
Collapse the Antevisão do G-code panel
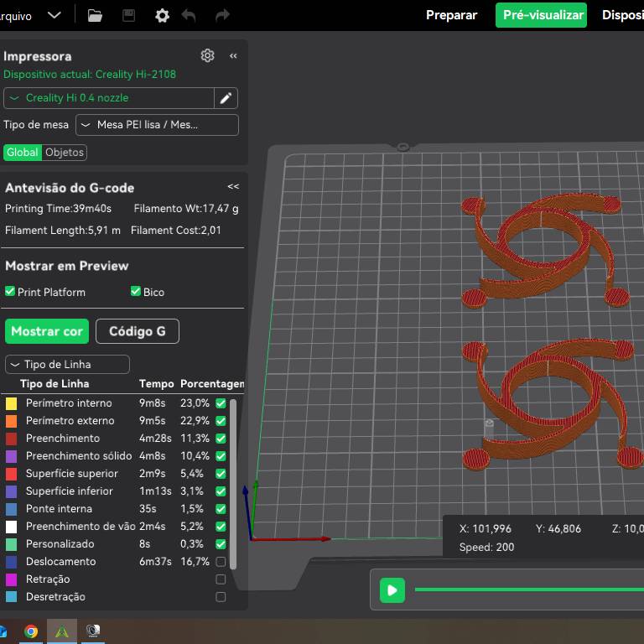233,187
